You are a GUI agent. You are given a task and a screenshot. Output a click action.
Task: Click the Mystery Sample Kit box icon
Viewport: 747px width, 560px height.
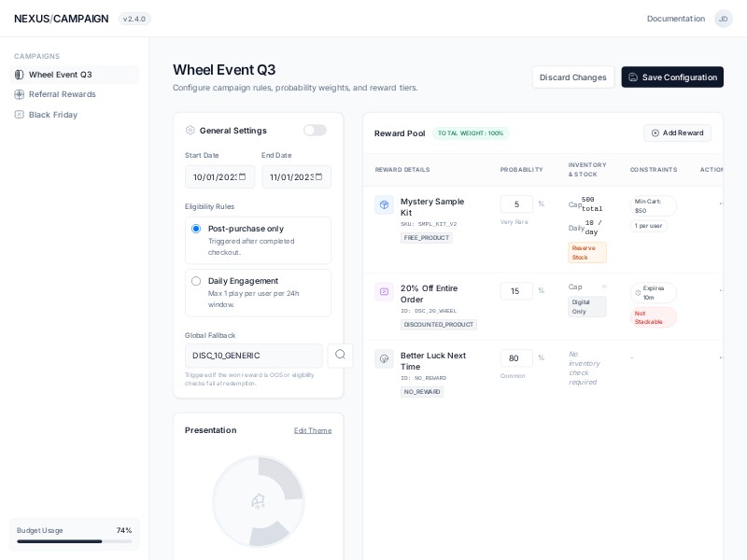point(384,204)
